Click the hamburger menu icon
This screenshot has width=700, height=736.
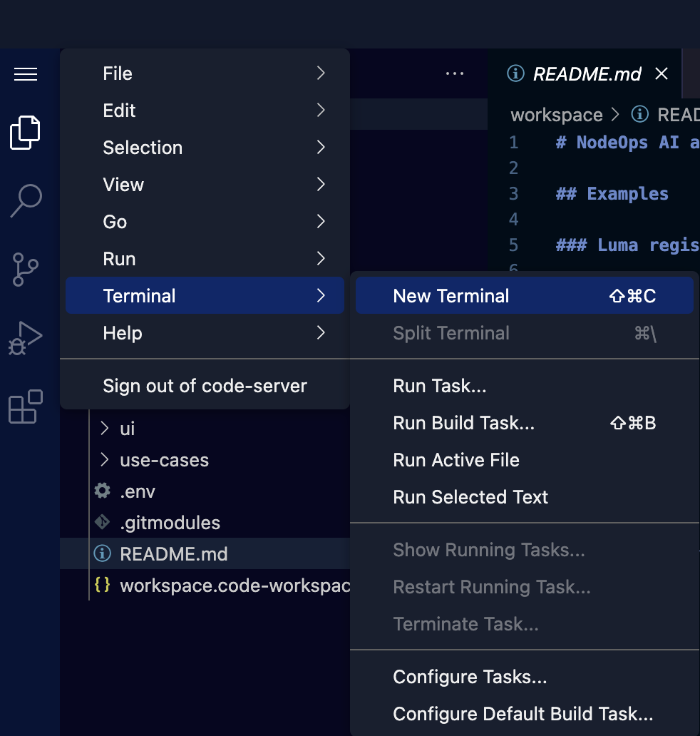click(x=26, y=73)
